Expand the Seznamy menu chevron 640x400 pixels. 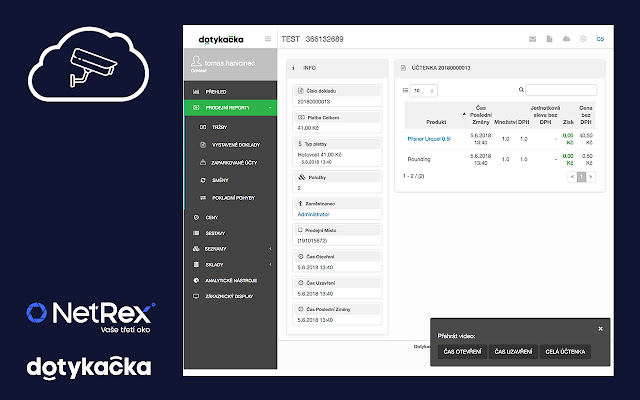pyautogui.click(x=270, y=249)
